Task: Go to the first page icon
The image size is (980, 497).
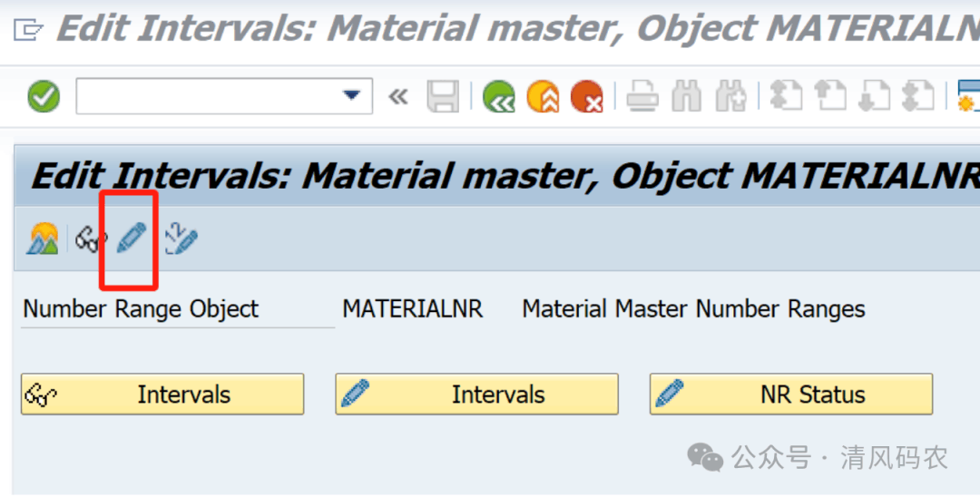Action: pyautogui.click(x=786, y=96)
